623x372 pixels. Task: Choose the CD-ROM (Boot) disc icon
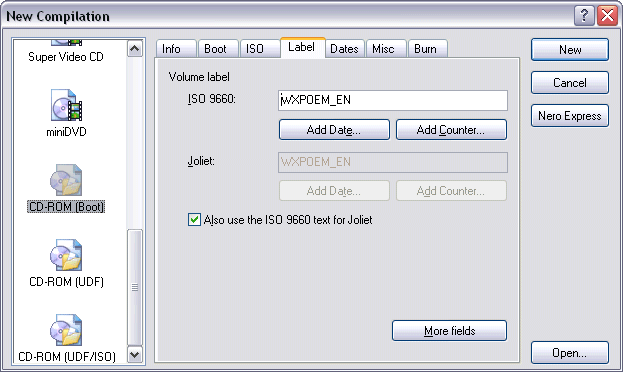pyautogui.click(x=66, y=180)
